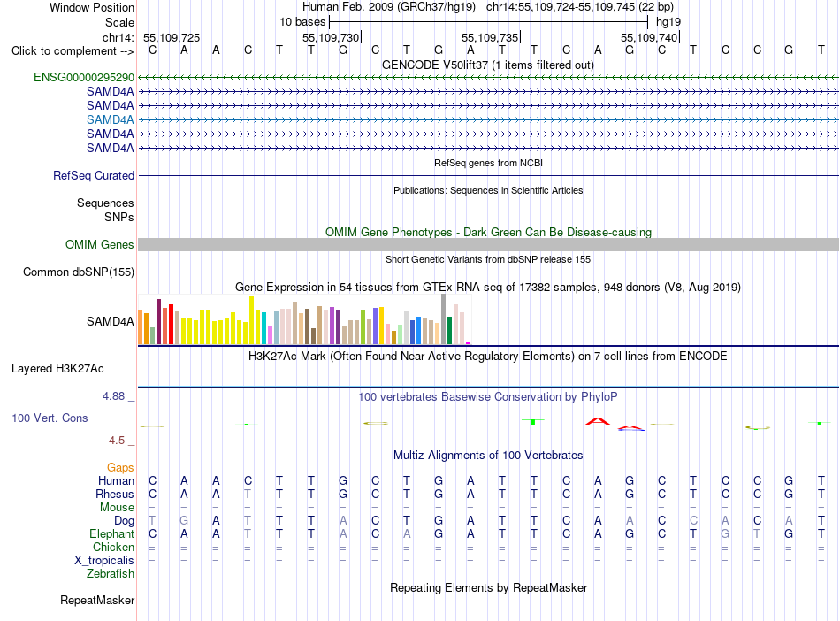This screenshot has height=621, width=840.
Task: Select the Rhesus species alignment row label
Action: point(115,494)
